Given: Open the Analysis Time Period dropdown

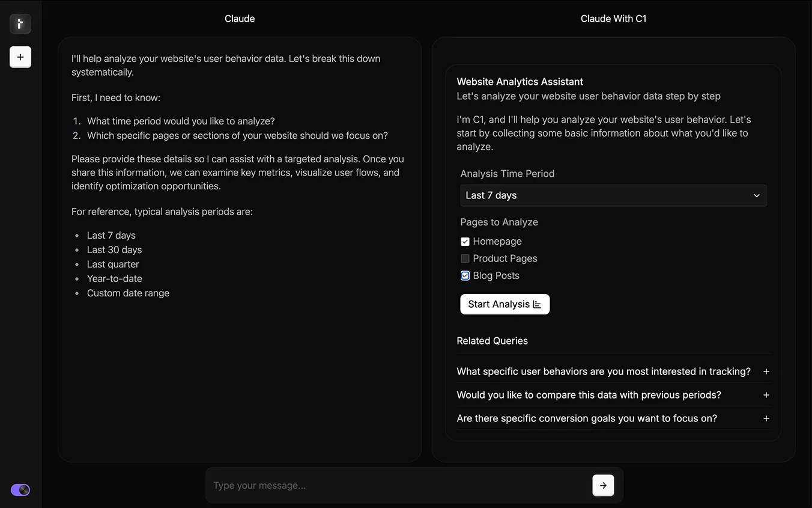Looking at the screenshot, I should click(613, 195).
